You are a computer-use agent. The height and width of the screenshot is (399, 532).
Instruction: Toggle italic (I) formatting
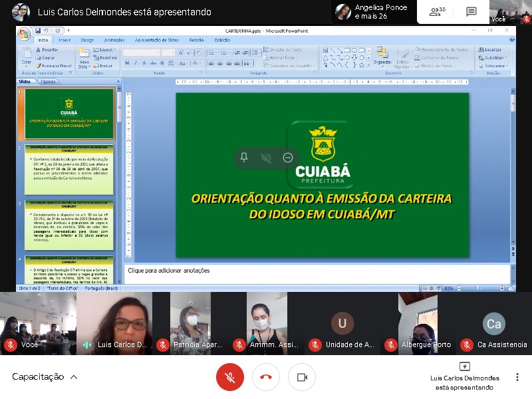pyautogui.click(x=136, y=63)
